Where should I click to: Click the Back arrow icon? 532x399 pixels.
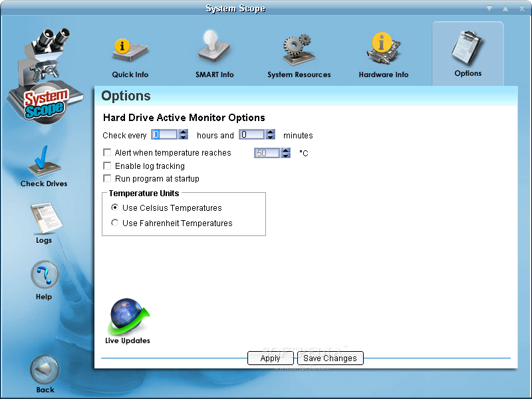[x=45, y=370]
